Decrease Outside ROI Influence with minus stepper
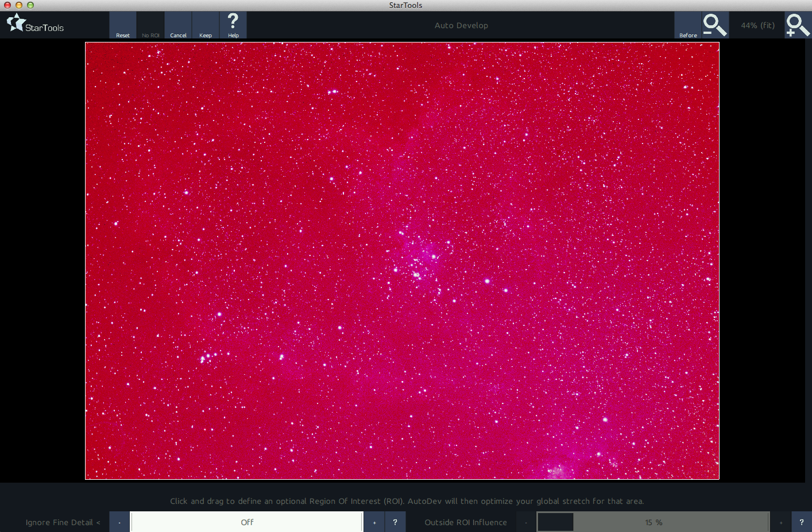The width and height of the screenshot is (812, 532). tap(525, 522)
